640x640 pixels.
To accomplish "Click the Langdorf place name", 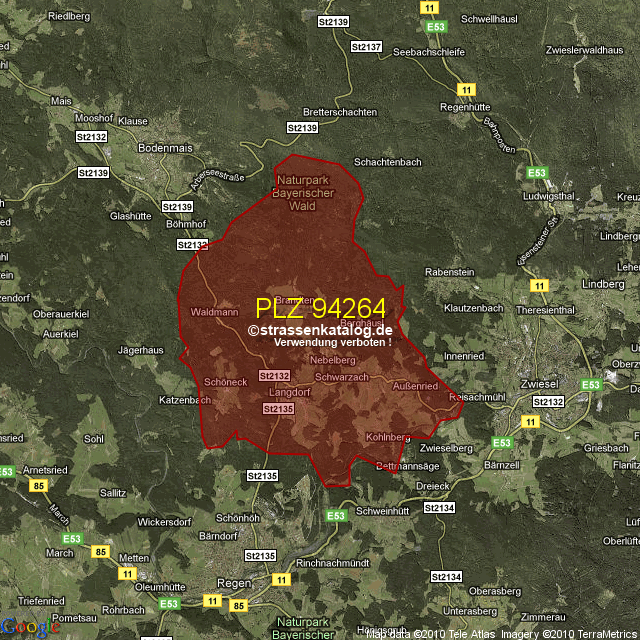I will click(289, 393).
